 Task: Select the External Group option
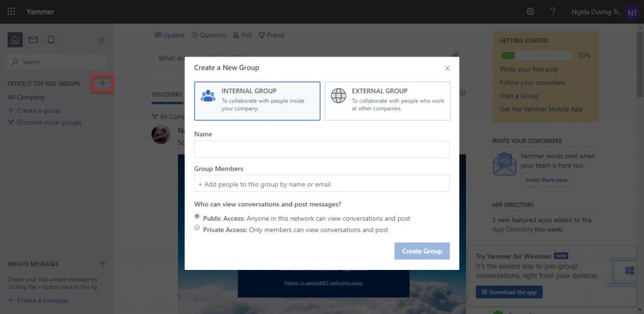pos(387,101)
